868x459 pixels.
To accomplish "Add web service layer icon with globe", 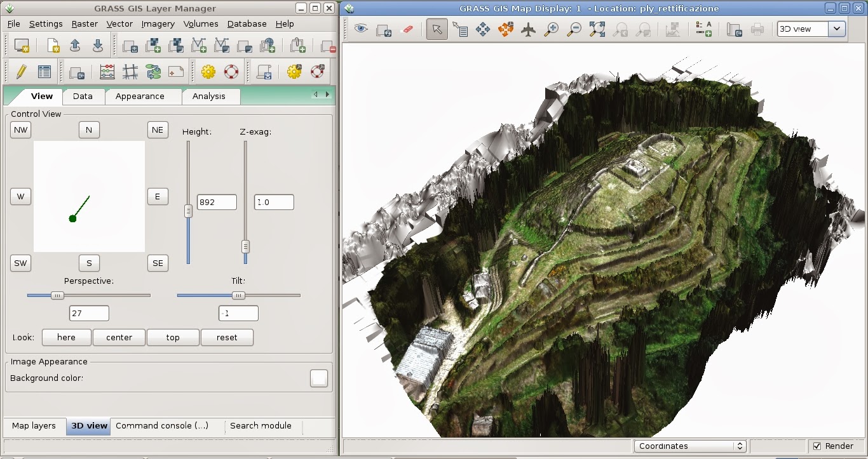I will (268, 46).
